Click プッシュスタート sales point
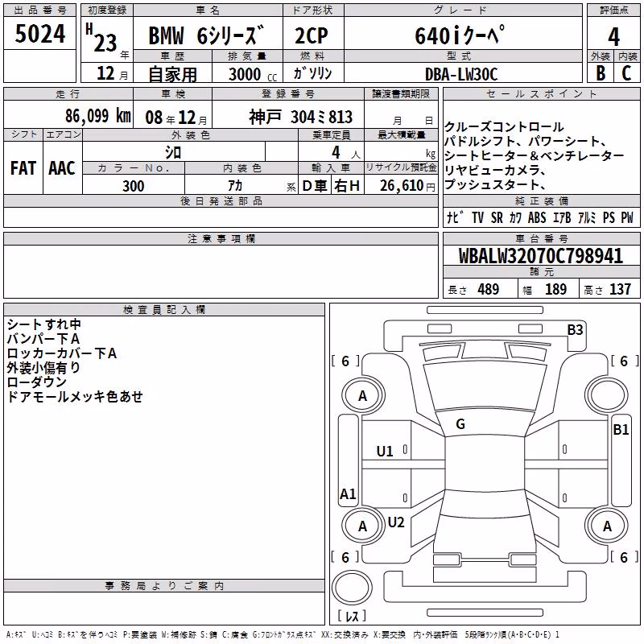This screenshot has height=644, width=644. (x=495, y=184)
